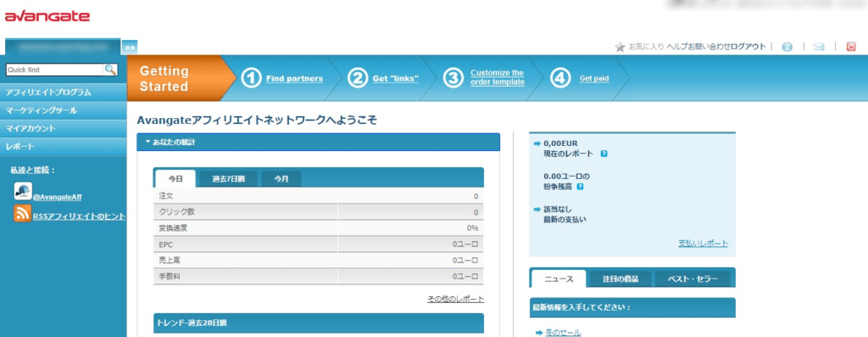Open the mail envelope icon
This screenshot has height=337, width=868.
(819, 48)
